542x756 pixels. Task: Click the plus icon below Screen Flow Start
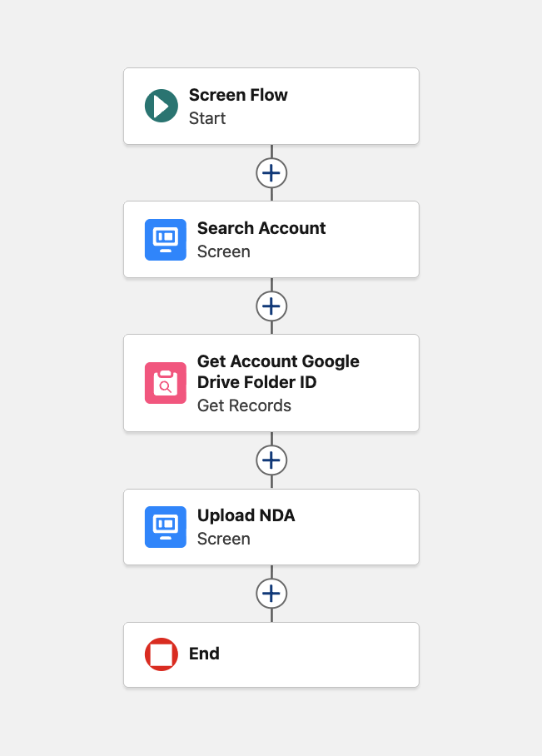click(x=271, y=172)
